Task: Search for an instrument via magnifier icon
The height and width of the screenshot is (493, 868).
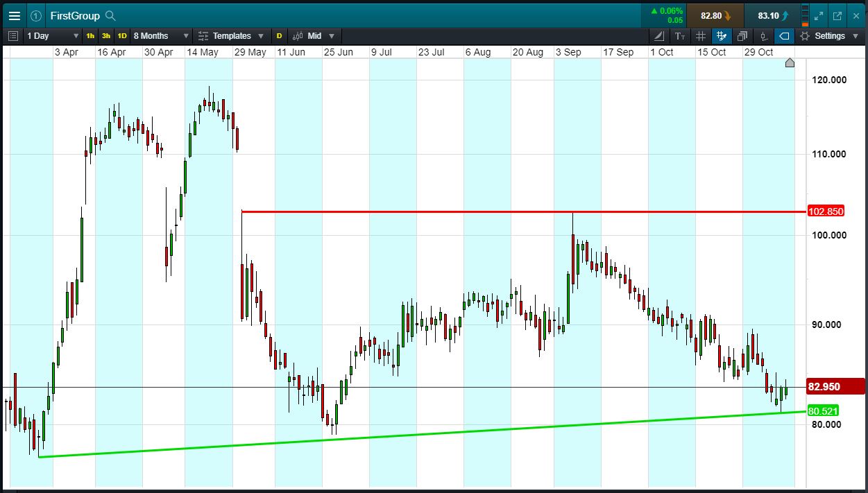Action: (x=111, y=15)
